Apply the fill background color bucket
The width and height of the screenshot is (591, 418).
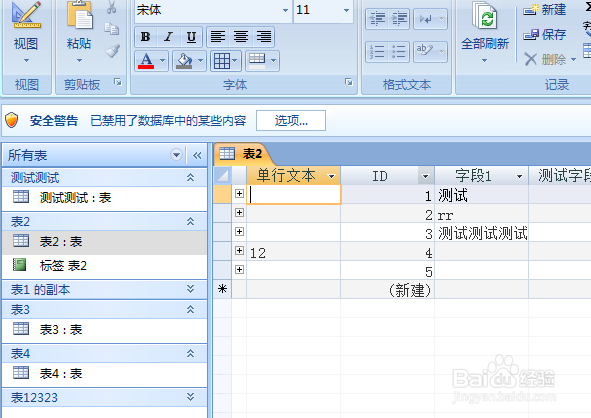click(x=184, y=60)
